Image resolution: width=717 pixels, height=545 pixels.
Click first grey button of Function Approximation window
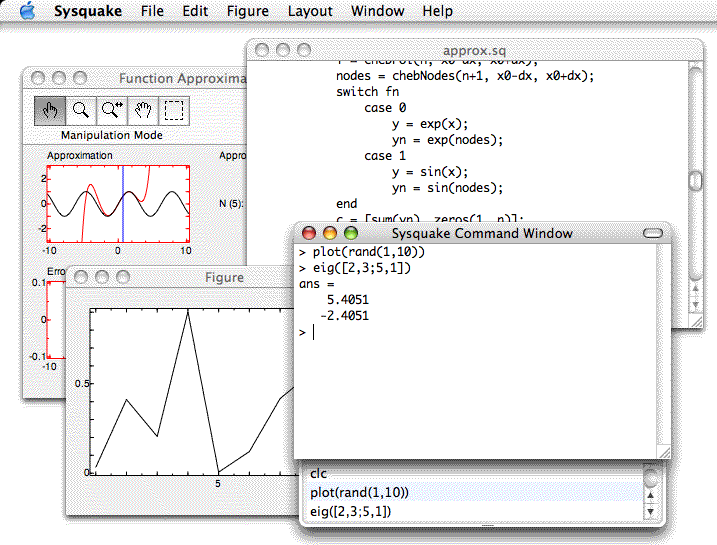pyautogui.click(x=38, y=78)
